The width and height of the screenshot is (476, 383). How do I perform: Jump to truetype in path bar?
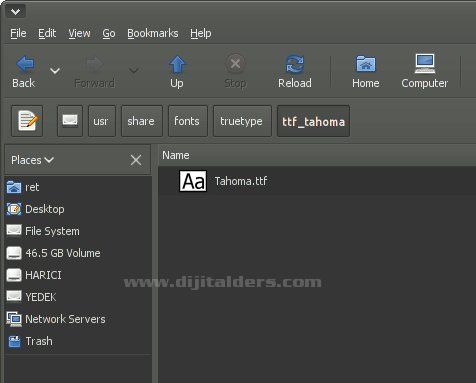(242, 121)
